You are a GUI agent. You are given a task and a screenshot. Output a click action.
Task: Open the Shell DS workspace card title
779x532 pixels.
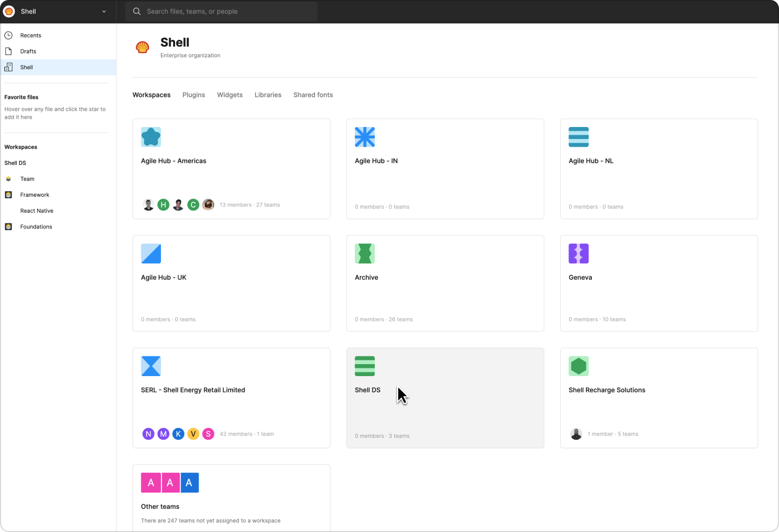tap(368, 390)
